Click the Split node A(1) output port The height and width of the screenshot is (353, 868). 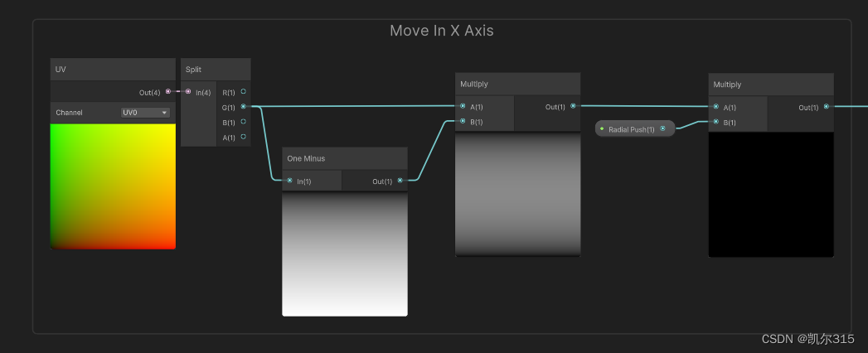(243, 137)
